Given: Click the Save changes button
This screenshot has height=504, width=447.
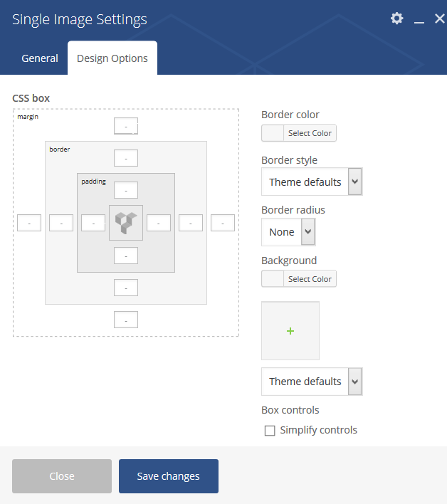Looking at the screenshot, I should pyautogui.click(x=169, y=476).
